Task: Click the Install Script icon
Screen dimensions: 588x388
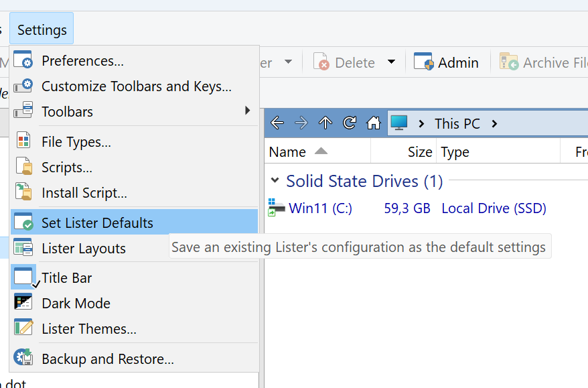Action: [23, 193]
